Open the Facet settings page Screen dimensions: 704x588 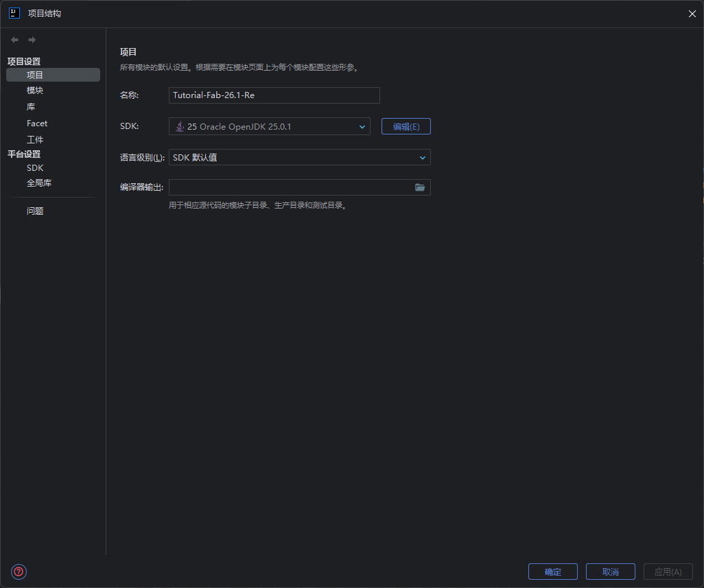[37, 124]
